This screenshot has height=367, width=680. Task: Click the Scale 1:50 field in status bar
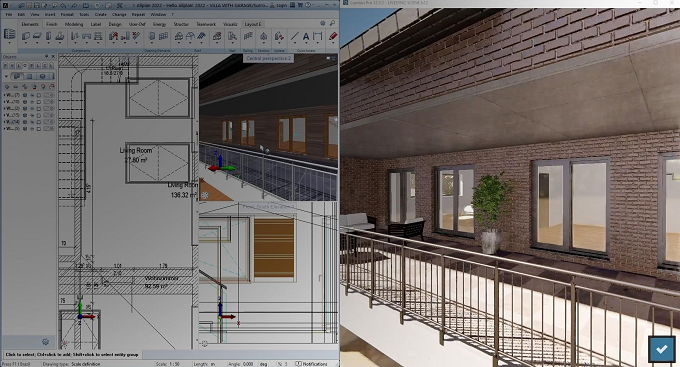click(168, 364)
